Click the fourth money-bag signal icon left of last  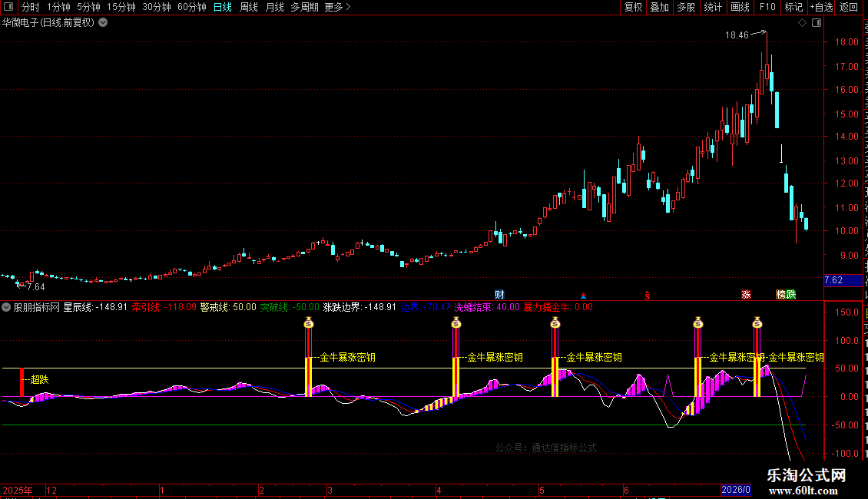pyautogui.click(x=698, y=322)
